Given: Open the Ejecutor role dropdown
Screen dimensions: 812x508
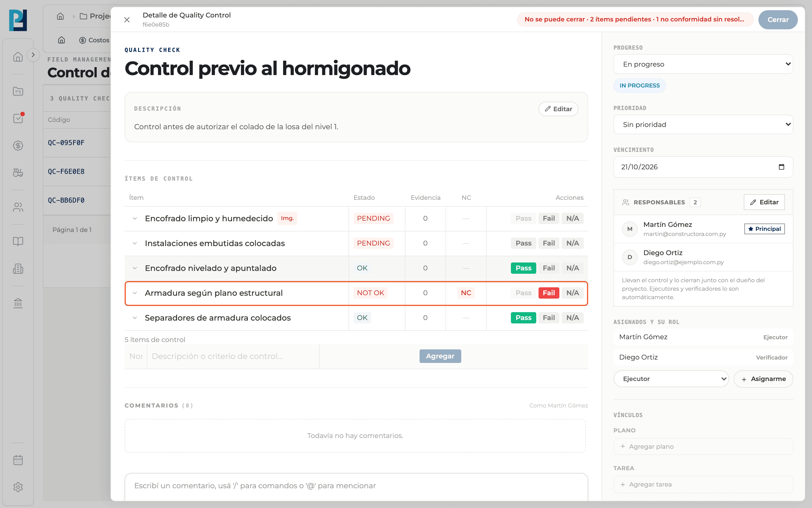Looking at the screenshot, I should [x=671, y=379].
